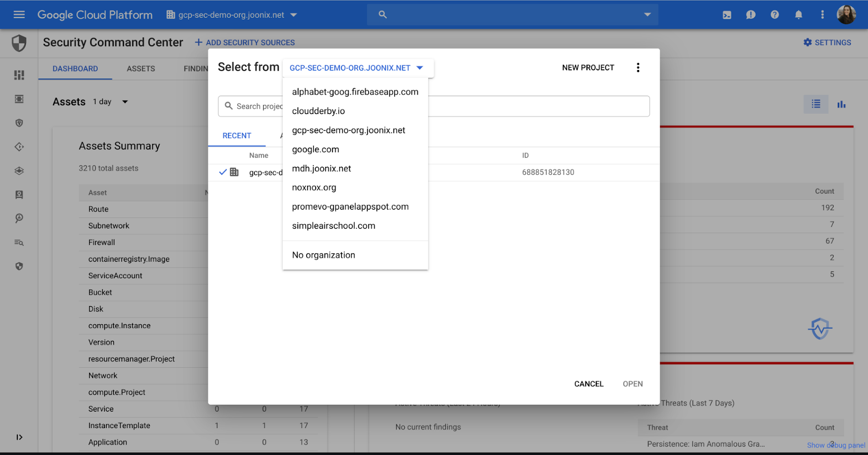Viewport: 868px width, 455px height.
Task: Switch to the DASHBOARD tab
Action: pyautogui.click(x=75, y=69)
